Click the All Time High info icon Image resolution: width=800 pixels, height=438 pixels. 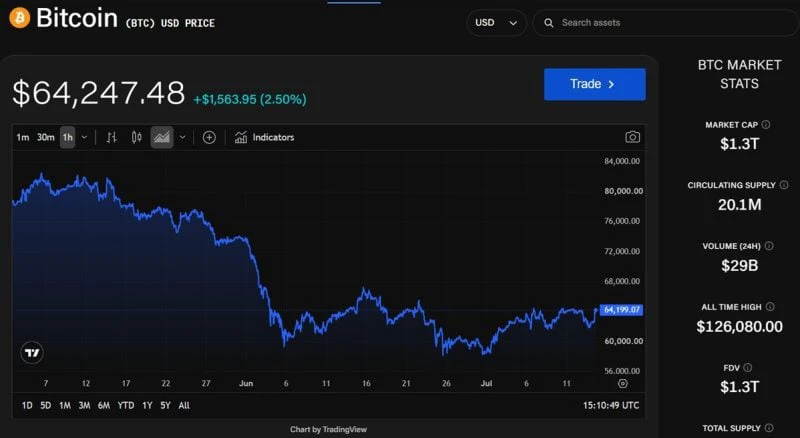click(x=770, y=307)
